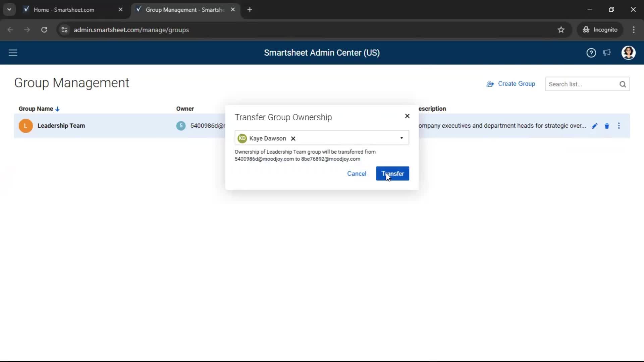Click the search magnifier icon in search field
Screen dimensions: 644x362
[x=623, y=84]
